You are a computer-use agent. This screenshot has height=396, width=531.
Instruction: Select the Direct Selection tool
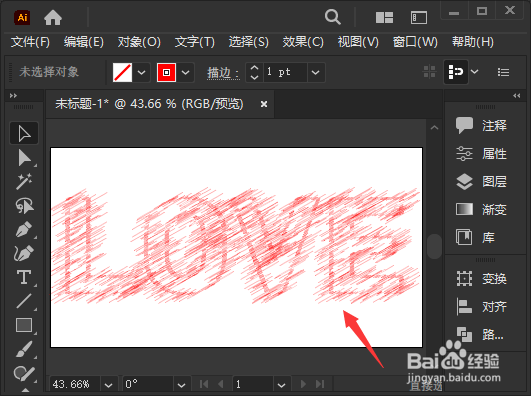(x=24, y=158)
